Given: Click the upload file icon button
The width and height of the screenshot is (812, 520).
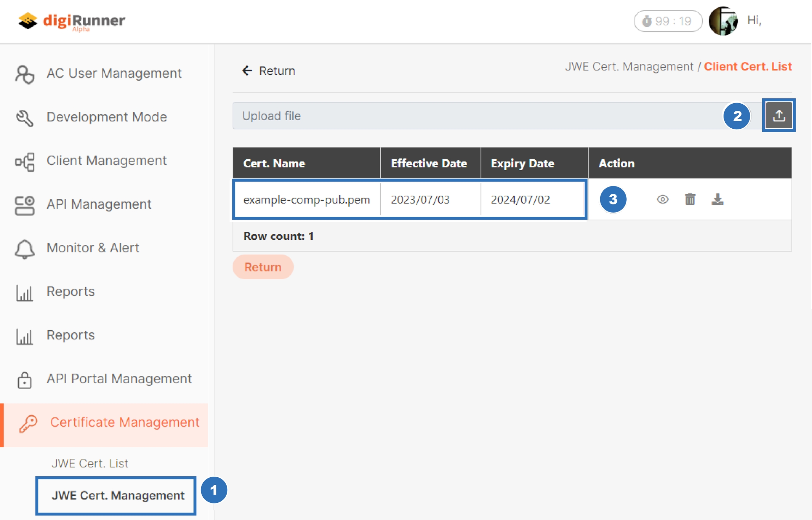Looking at the screenshot, I should [x=779, y=115].
